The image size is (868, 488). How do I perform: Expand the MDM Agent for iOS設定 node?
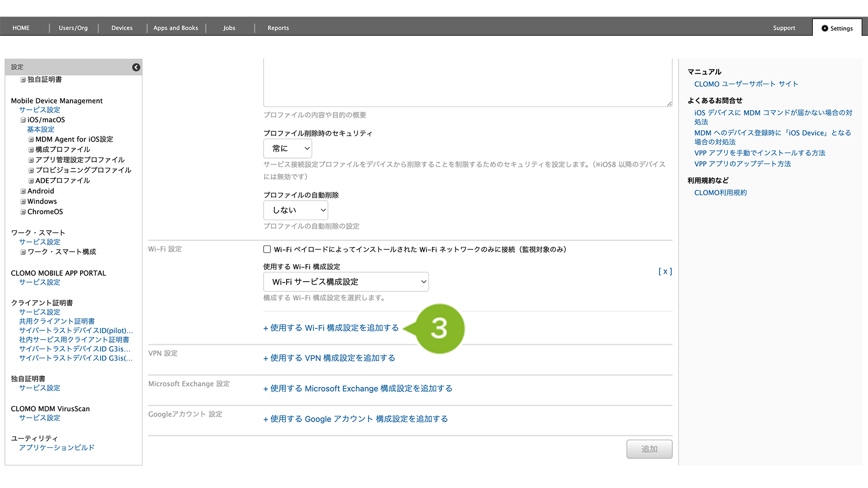point(31,140)
